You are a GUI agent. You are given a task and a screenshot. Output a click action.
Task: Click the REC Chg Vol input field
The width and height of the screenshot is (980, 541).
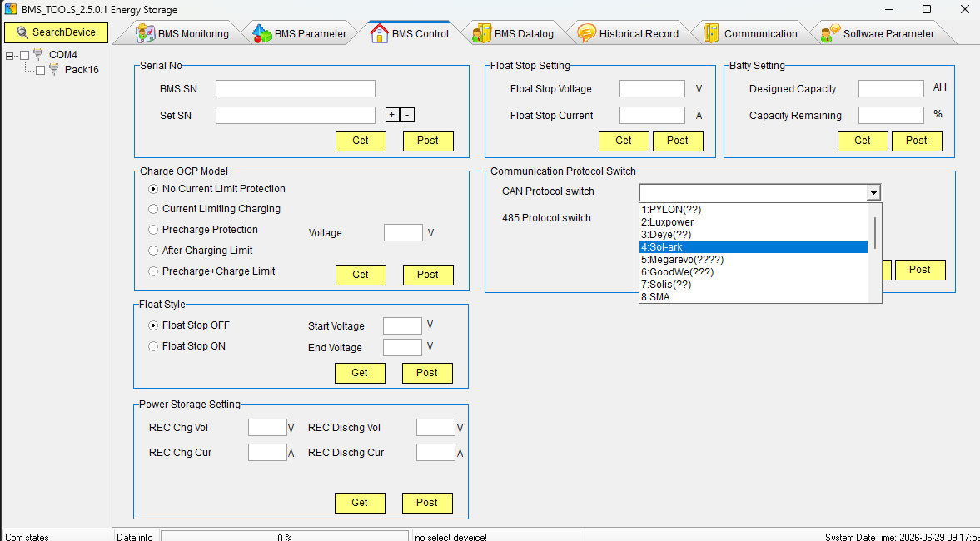click(x=267, y=427)
